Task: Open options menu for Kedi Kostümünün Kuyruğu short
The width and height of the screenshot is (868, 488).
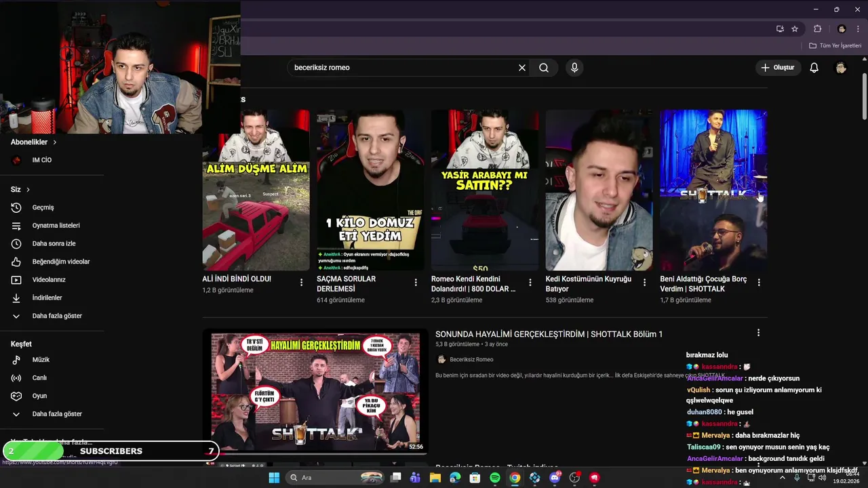Action: [644, 283]
